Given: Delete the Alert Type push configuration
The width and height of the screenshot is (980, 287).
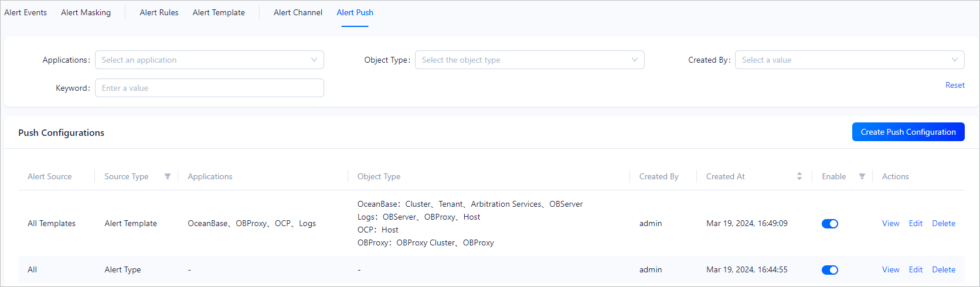Looking at the screenshot, I should coord(944,269).
